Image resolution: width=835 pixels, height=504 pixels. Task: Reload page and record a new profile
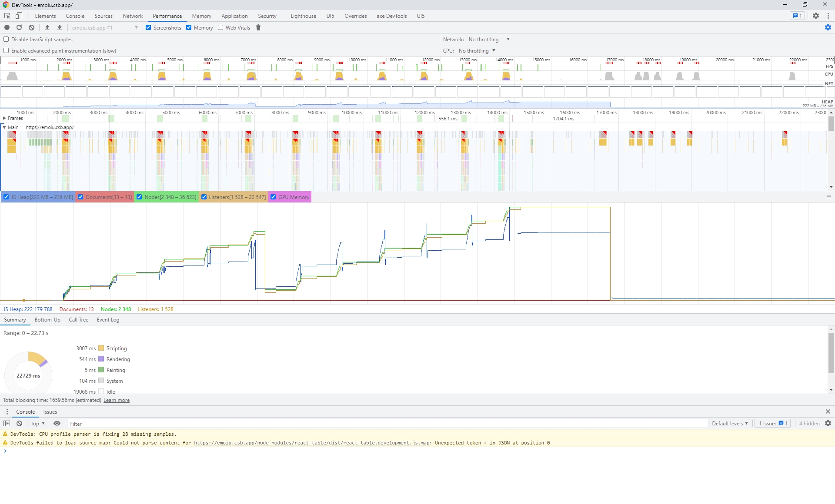19,27
